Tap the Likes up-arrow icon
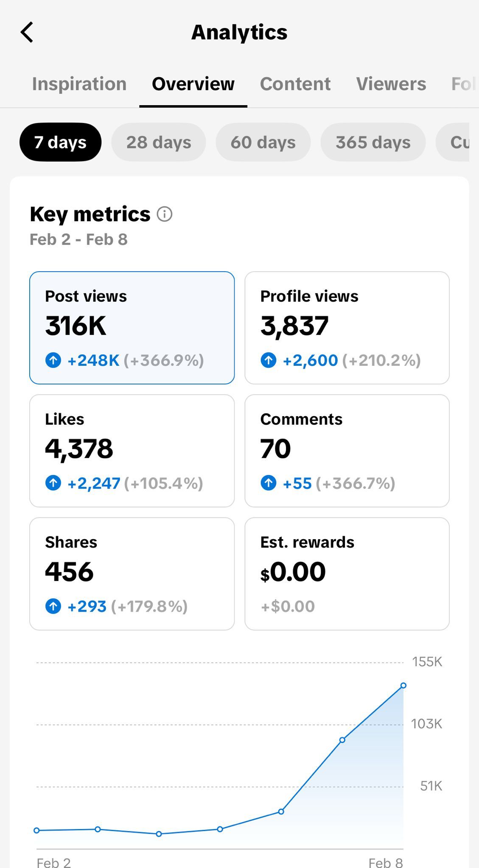This screenshot has height=868, width=479. point(53,483)
